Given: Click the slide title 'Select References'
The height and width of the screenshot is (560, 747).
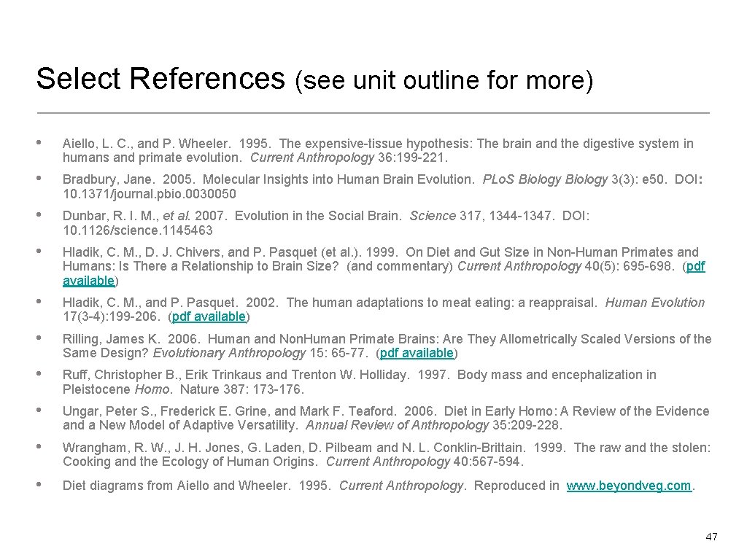Looking at the screenshot, I should [160, 78].
